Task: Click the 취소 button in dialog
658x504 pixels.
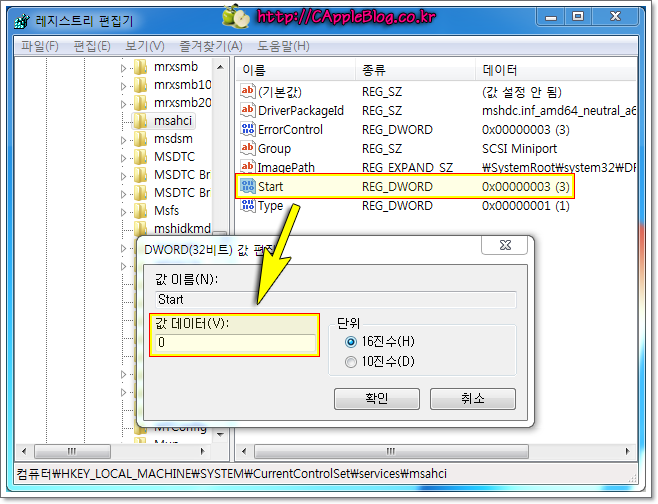Action: click(x=472, y=399)
